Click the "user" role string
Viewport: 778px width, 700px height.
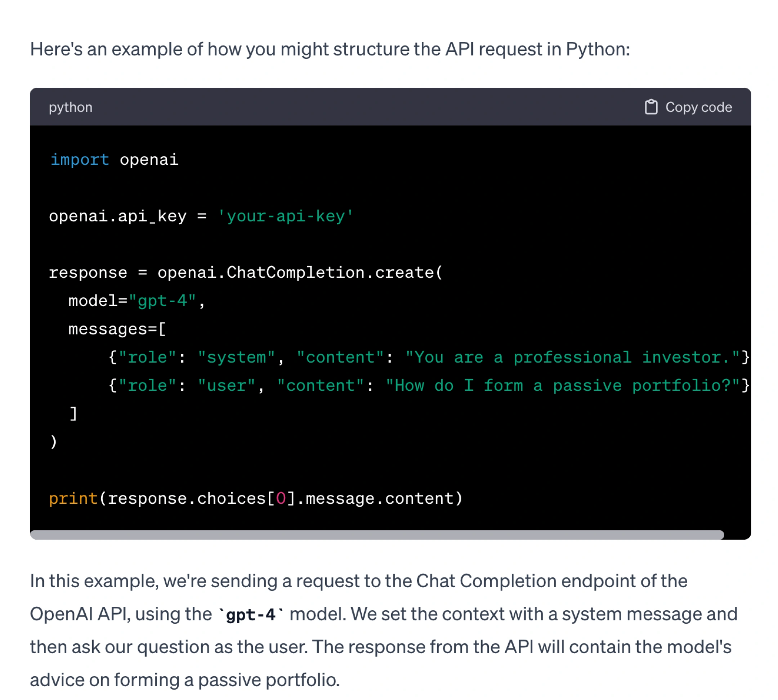[x=227, y=386]
